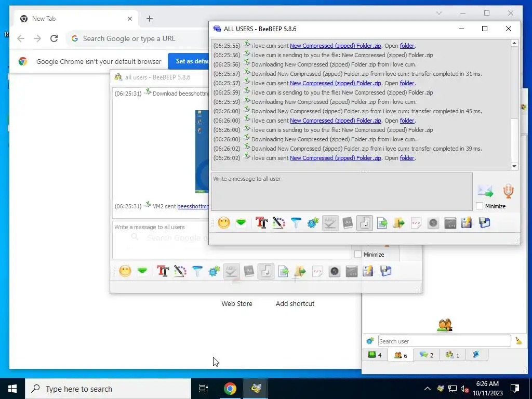This screenshot has height=399, width=532.
Task: Open Task View in taskbar
Action: coord(204,389)
